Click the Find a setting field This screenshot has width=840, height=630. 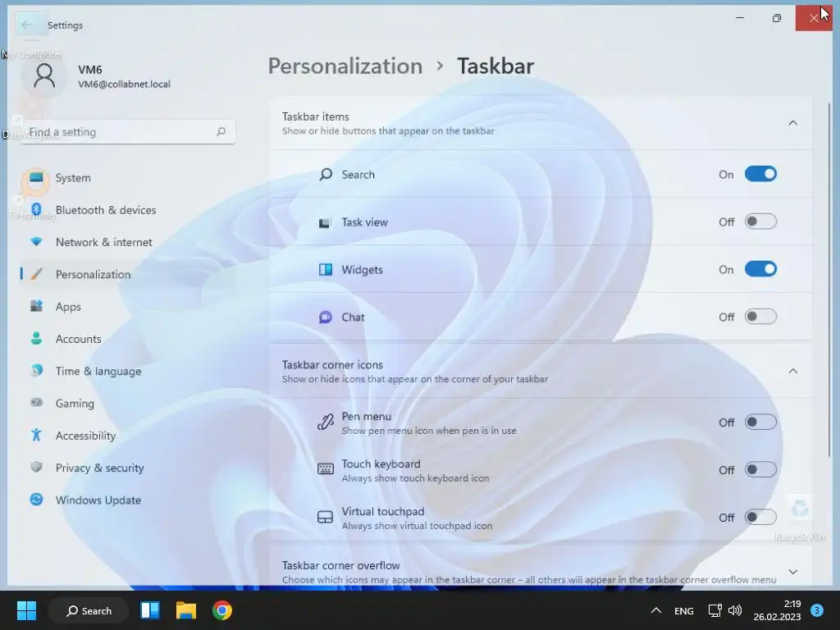click(127, 132)
